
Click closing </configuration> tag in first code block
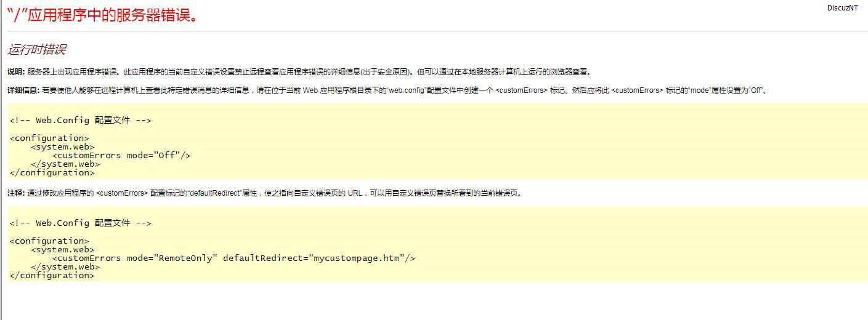(52, 172)
